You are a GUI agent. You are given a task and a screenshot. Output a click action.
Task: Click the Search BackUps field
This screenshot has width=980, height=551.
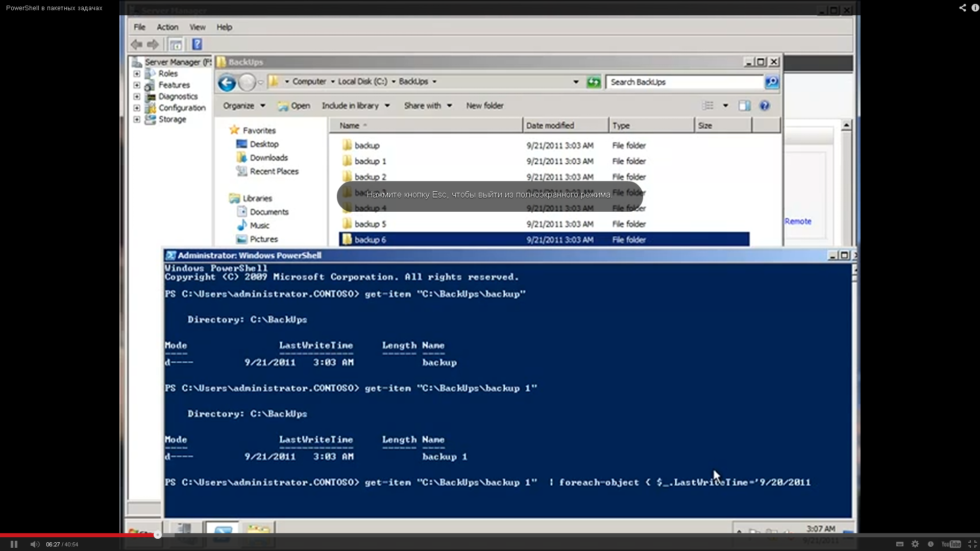(684, 82)
